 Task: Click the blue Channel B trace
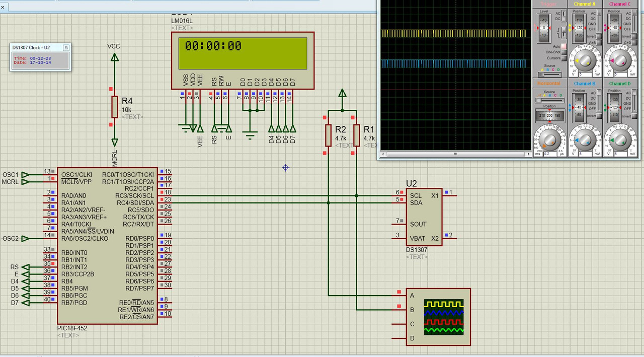(454, 63)
